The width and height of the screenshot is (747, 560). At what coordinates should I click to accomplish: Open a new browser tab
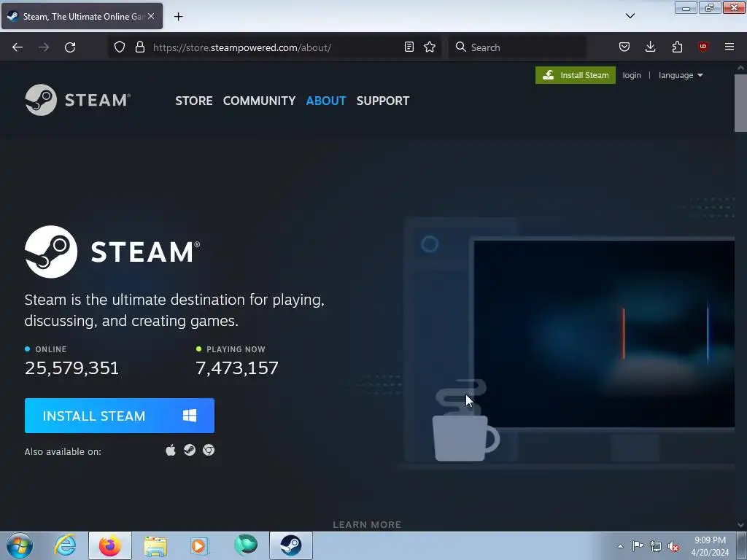178,17
